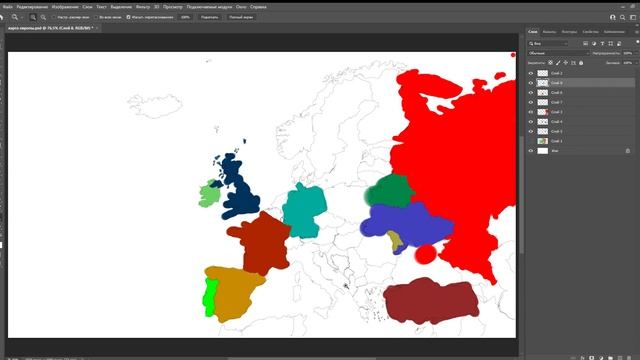
Task: Click the layer fill value field
Action: click(628, 63)
